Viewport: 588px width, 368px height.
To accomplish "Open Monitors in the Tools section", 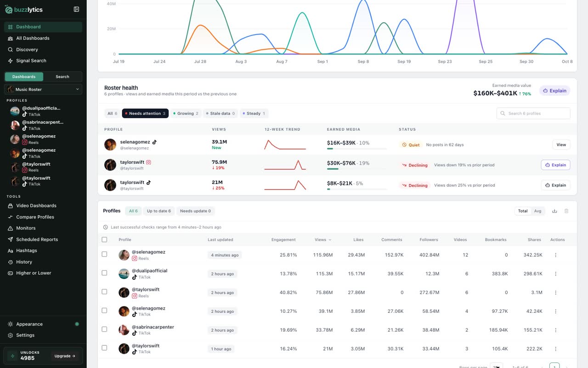I will click(43, 228).
